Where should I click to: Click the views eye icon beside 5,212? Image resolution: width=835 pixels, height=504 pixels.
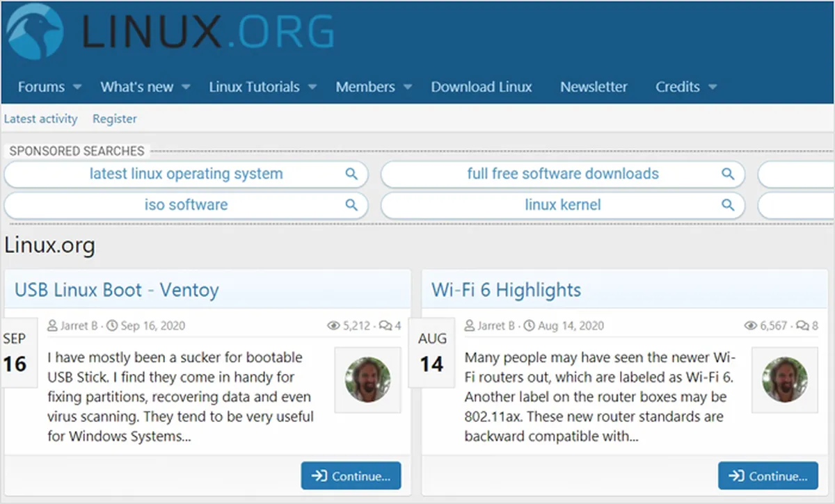coord(333,325)
